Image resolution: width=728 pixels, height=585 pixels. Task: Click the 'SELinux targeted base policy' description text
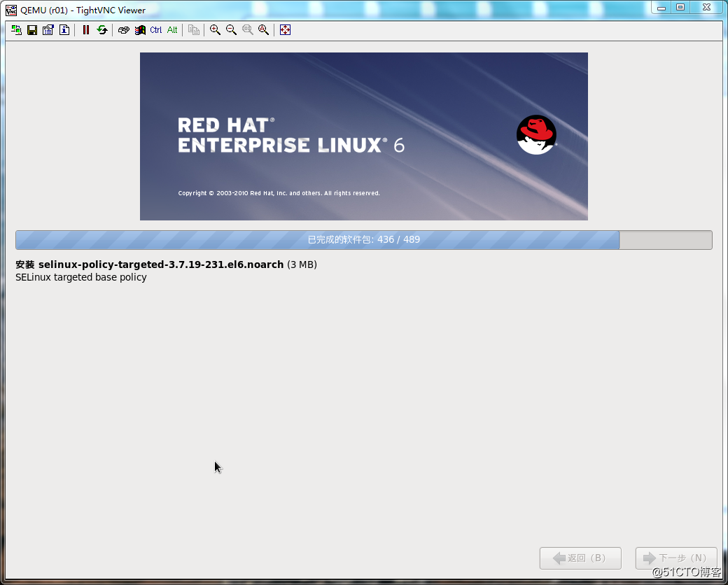click(80, 277)
